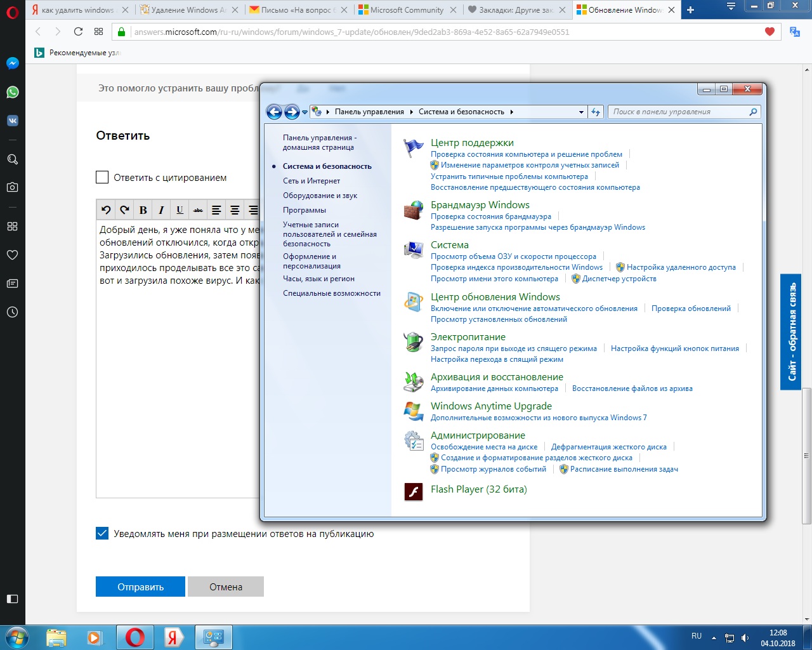
Task: Expand recent pages arrow in Control Panel
Action: click(x=305, y=112)
